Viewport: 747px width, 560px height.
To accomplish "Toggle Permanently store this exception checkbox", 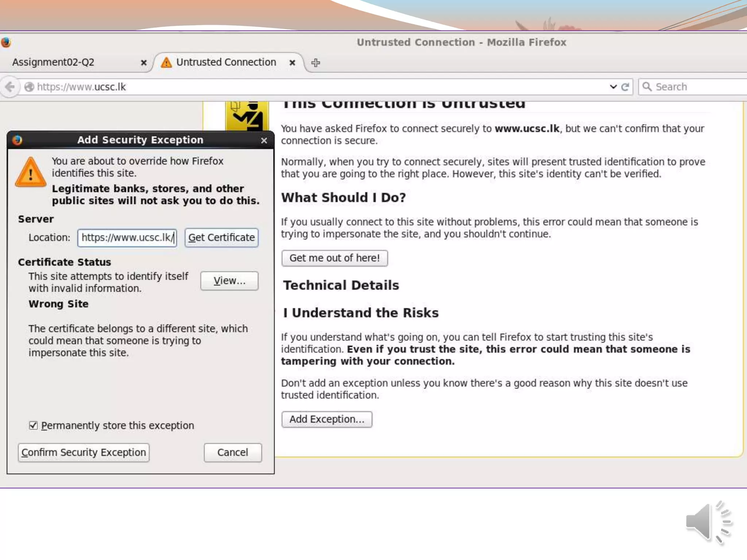I will coord(33,425).
